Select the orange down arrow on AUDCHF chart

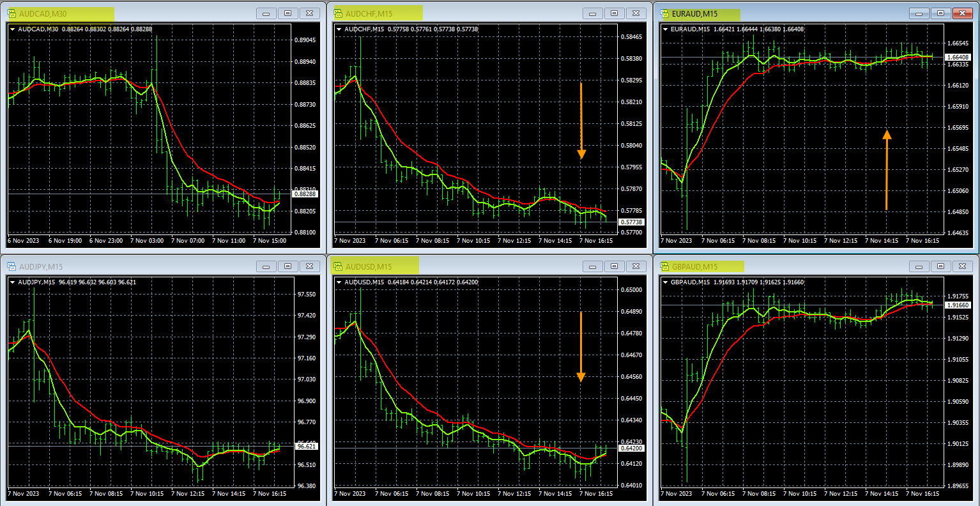click(x=581, y=121)
